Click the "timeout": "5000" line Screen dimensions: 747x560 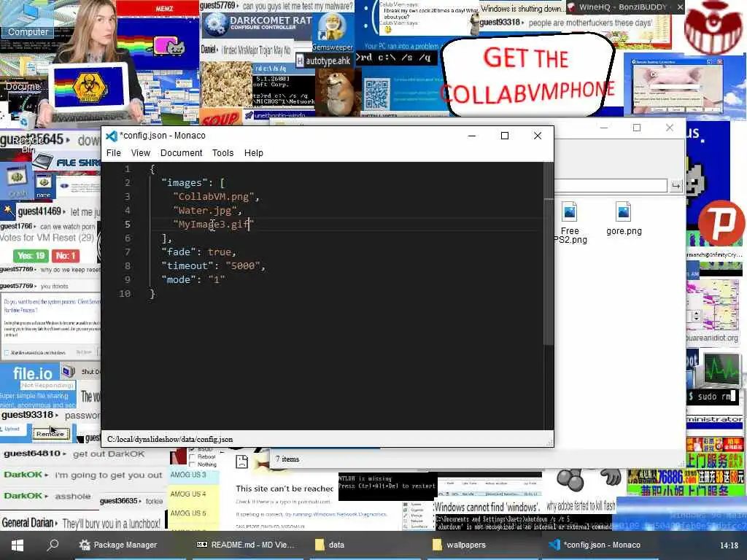click(x=213, y=265)
